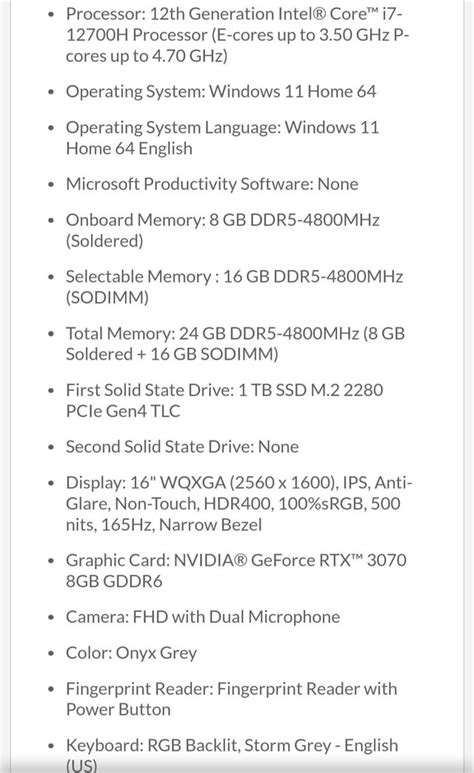This screenshot has width=474, height=773.
Task: Click the Processor specification line
Action: pos(237,35)
